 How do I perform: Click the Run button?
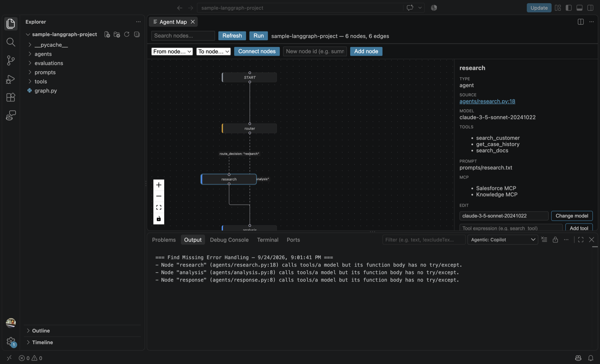(258, 36)
